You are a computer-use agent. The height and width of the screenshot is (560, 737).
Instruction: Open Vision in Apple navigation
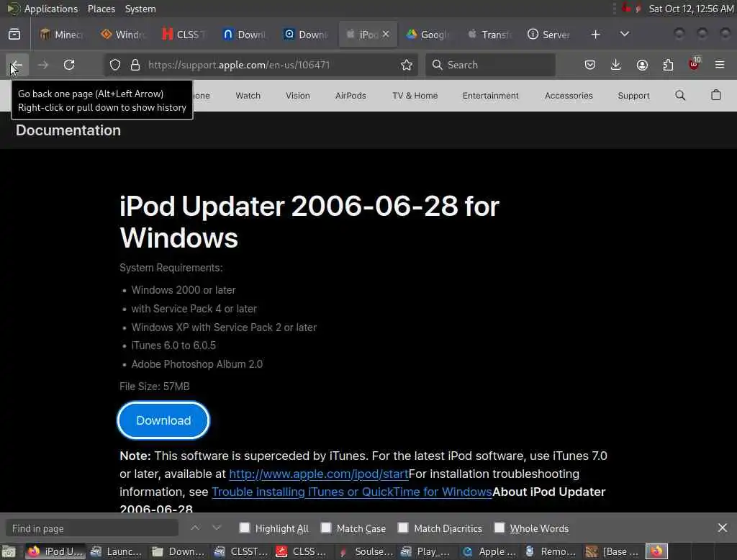[297, 96]
